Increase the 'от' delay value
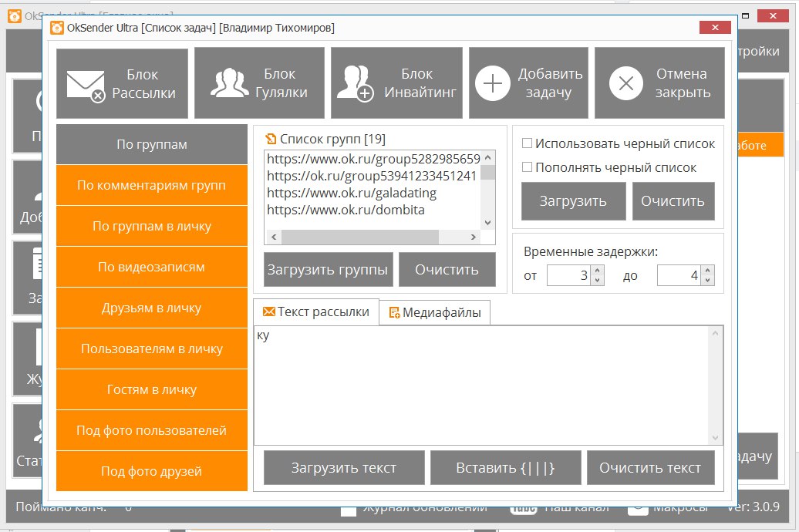Screen dimensions: 799x532 (x=598, y=271)
